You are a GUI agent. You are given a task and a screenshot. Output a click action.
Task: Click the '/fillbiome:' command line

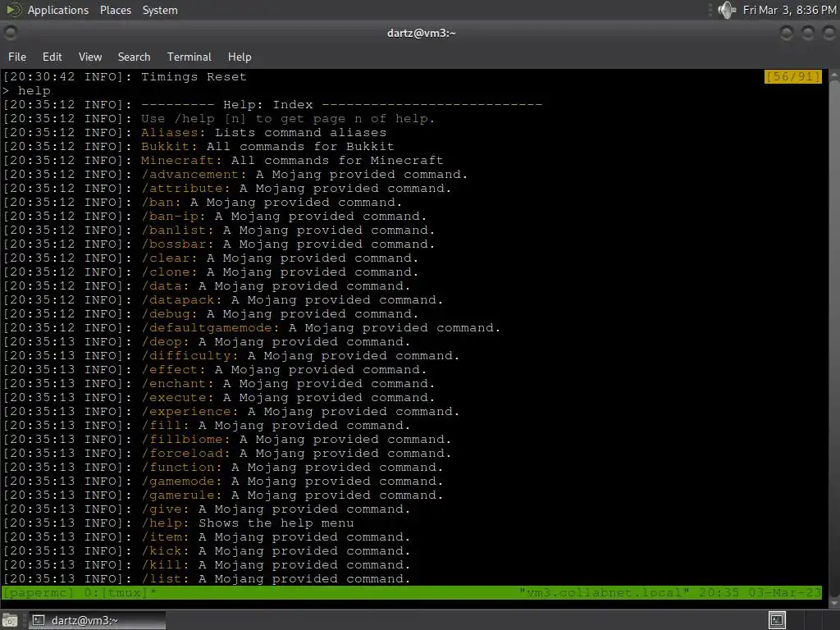click(227, 440)
